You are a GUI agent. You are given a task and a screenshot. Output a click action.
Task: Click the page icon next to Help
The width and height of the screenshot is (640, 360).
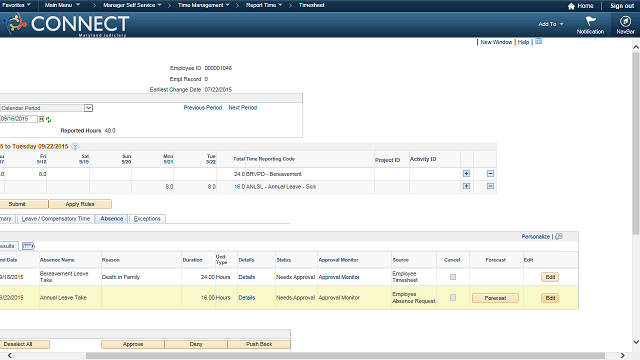pyautogui.click(x=538, y=42)
